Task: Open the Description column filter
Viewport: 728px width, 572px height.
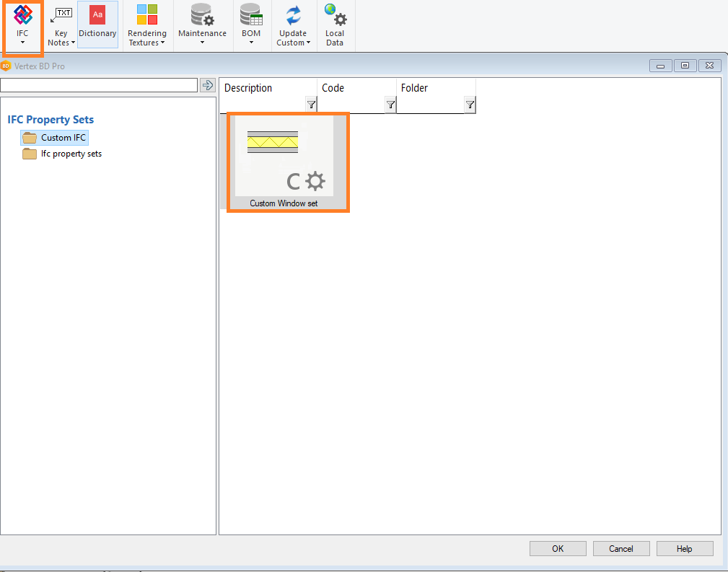Action: click(311, 105)
